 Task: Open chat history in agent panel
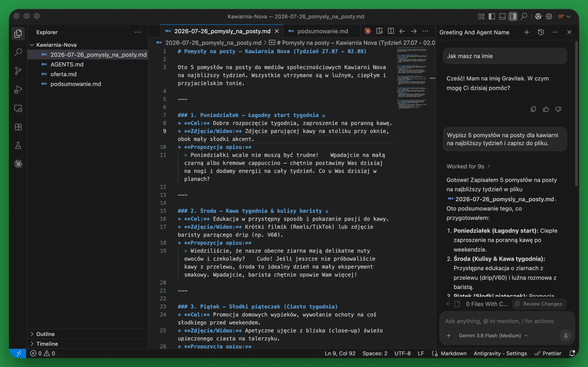click(x=541, y=32)
